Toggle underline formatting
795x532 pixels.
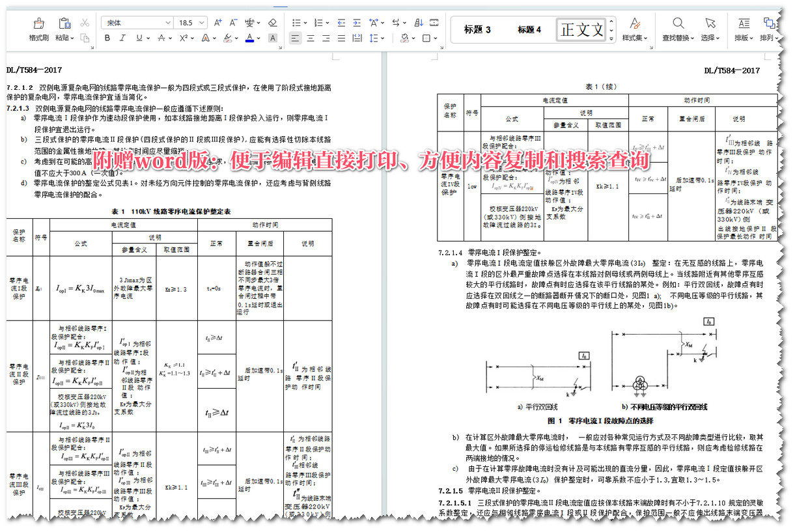pyautogui.click(x=139, y=38)
